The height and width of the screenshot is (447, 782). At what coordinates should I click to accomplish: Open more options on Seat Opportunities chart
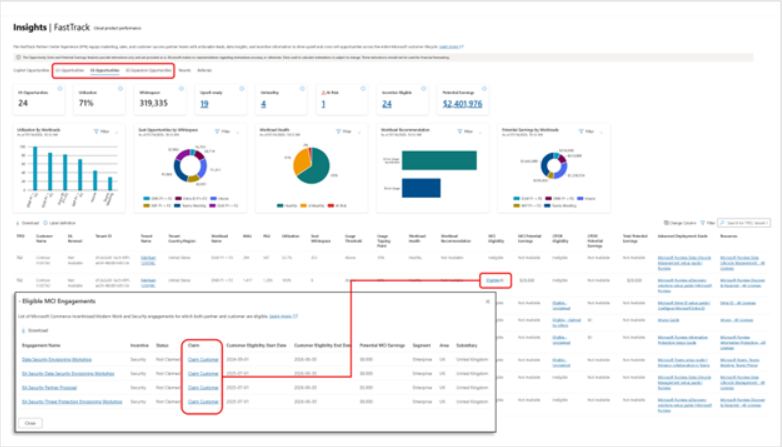[238, 132]
